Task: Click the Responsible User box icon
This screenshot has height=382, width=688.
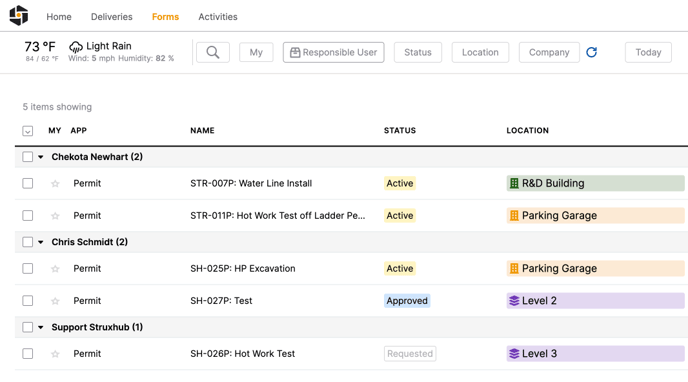Action: [295, 53]
